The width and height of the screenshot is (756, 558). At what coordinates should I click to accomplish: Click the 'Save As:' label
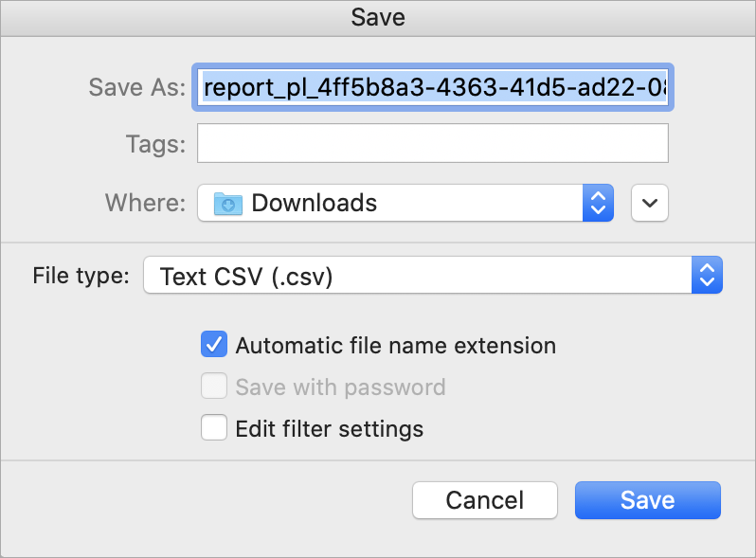pos(137,87)
